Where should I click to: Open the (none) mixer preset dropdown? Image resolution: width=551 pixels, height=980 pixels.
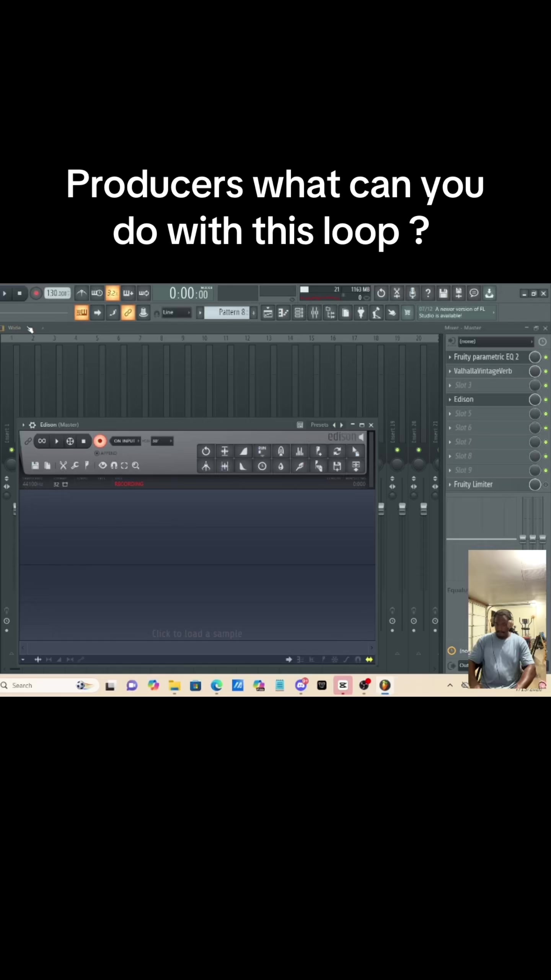coord(496,341)
